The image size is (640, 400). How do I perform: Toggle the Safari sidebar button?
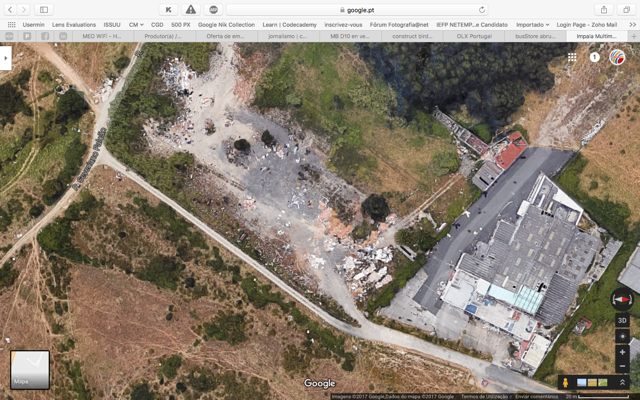pos(44,9)
